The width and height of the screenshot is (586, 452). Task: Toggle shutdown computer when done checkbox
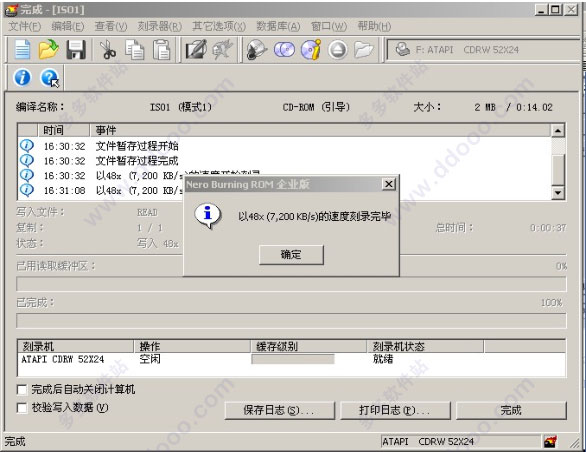(22, 390)
